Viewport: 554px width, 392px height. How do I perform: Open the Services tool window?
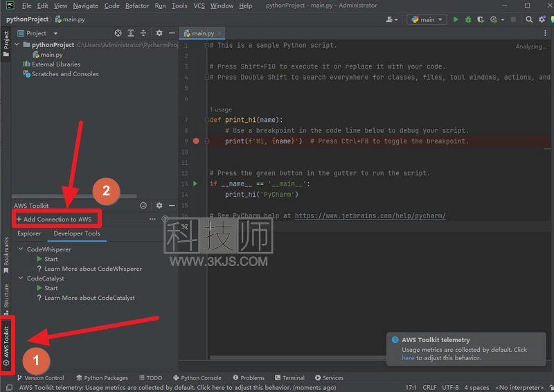(x=329, y=378)
